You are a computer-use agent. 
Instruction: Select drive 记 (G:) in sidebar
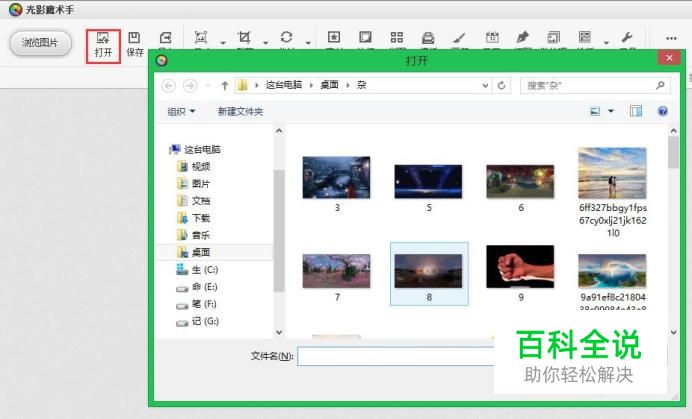[197, 321]
